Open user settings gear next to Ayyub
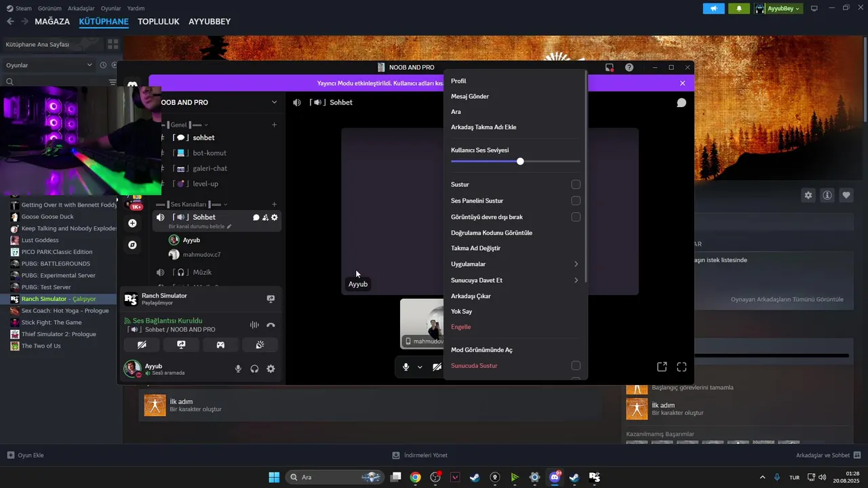The height and width of the screenshot is (488, 868). pos(271,369)
